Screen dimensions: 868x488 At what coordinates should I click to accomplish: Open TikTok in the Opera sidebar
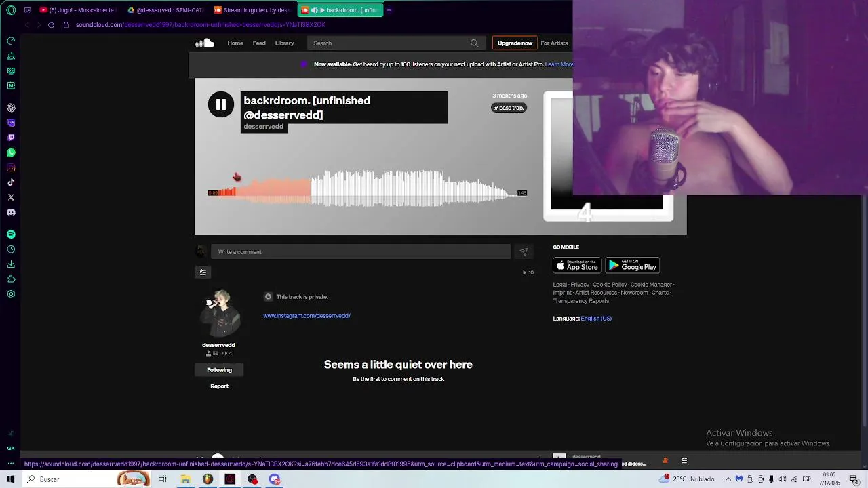coord(11,182)
